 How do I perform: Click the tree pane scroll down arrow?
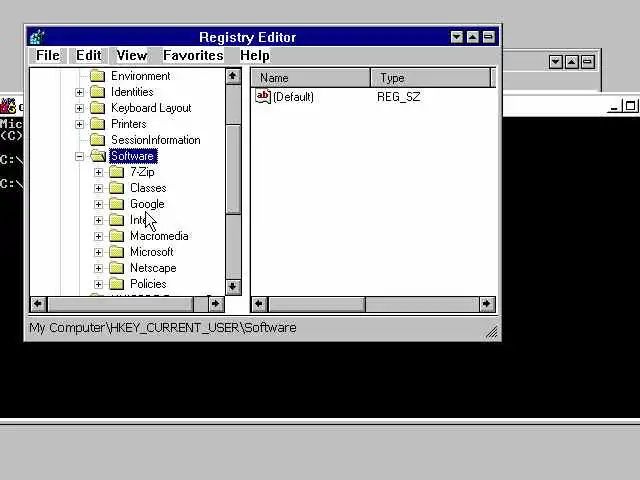pyautogui.click(x=233, y=287)
